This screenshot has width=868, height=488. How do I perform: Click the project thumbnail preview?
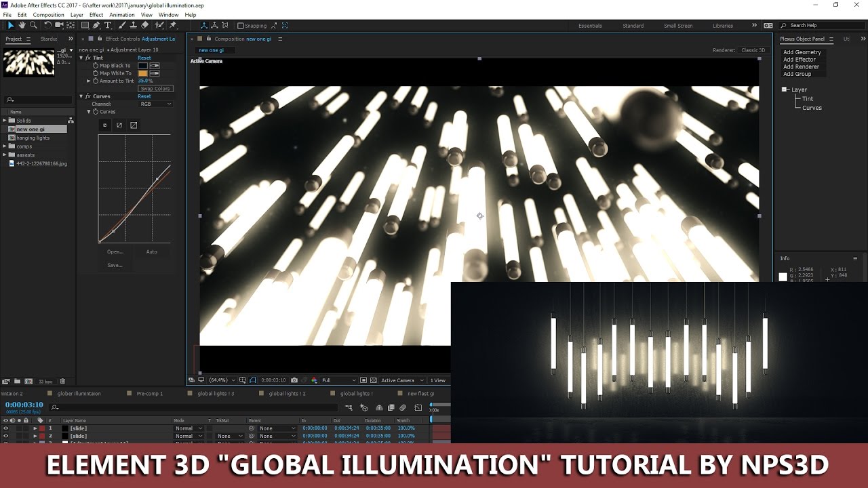tap(29, 62)
